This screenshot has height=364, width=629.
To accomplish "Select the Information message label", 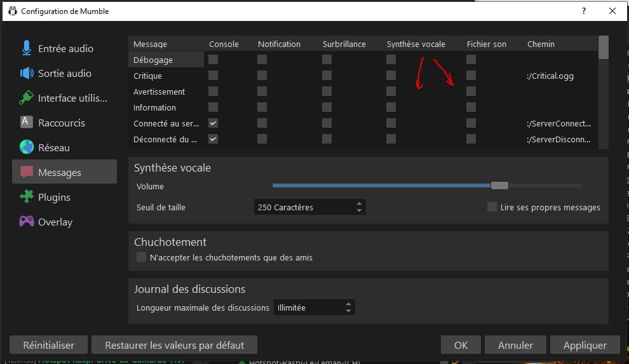I will point(154,107).
